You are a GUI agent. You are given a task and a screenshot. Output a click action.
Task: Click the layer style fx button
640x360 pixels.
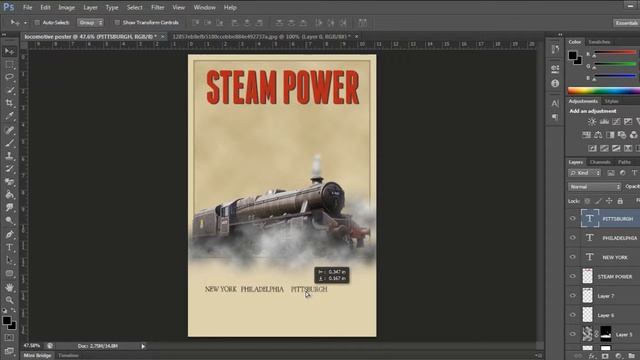pos(592,356)
